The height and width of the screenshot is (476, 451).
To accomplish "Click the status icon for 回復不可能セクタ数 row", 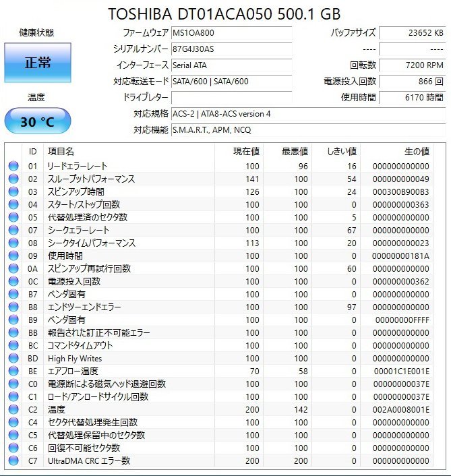I will pyautogui.click(x=13, y=448).
